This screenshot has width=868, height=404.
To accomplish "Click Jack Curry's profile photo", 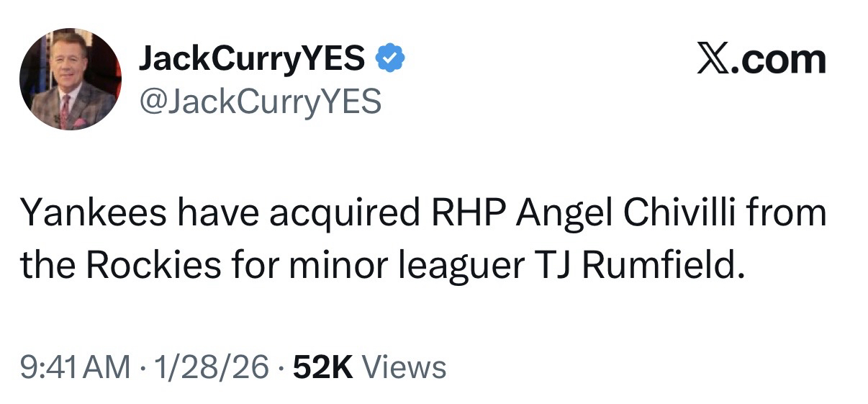I will tap(71, 79).
